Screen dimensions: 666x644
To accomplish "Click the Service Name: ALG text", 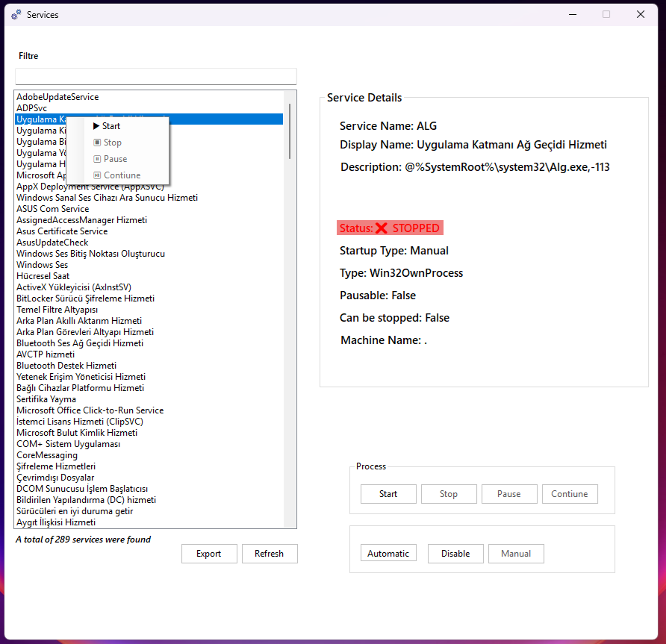I will pos(388,126).
